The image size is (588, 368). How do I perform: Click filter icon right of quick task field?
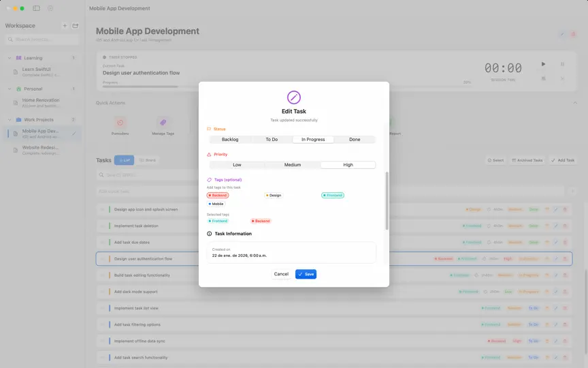(x=573, y=191)
